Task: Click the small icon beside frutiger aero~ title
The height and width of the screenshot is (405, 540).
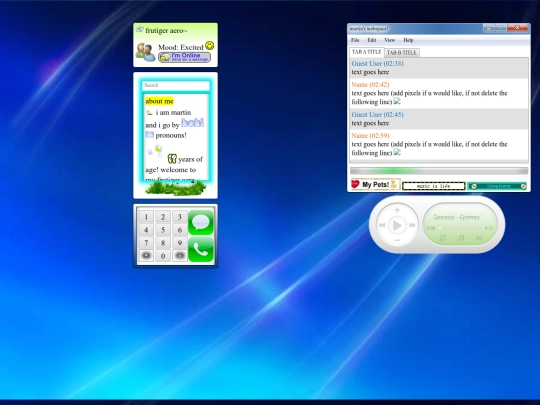Action: (x=139, y=30)
